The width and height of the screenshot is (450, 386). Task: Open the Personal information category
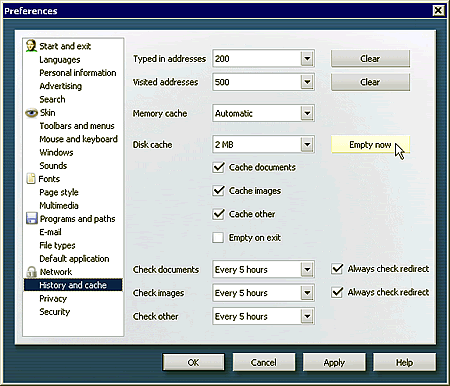[x=78, y=73]
